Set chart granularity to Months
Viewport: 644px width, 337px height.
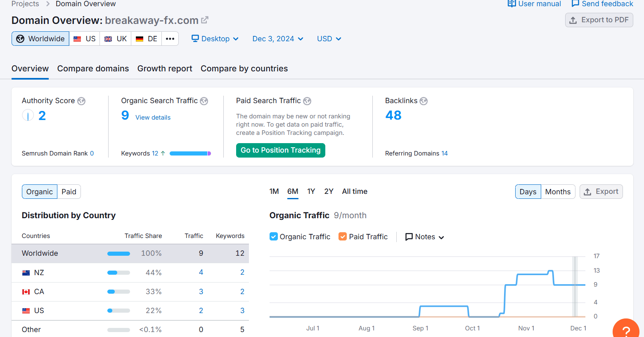(x=558, y=192)
